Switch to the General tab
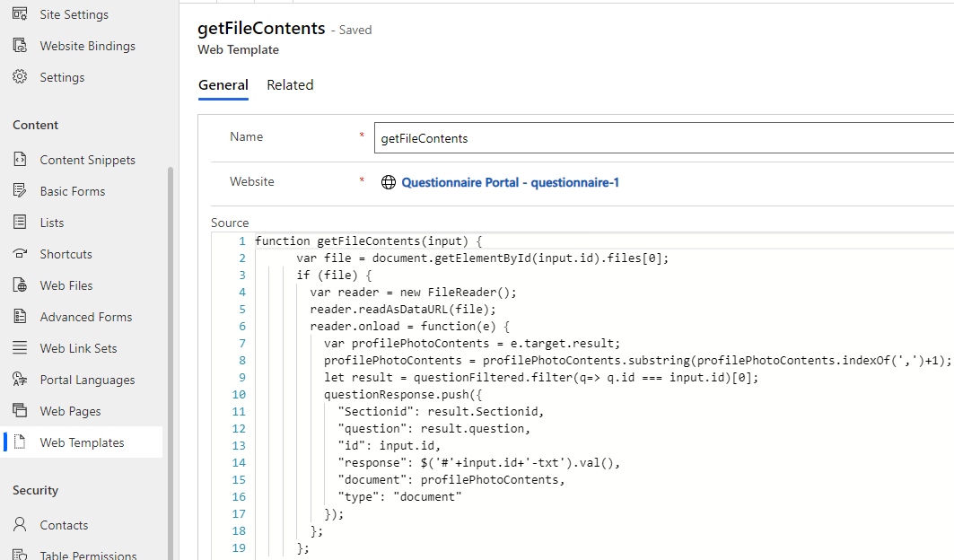The height and width of the screenshot is (560, 954). (223, 84)
